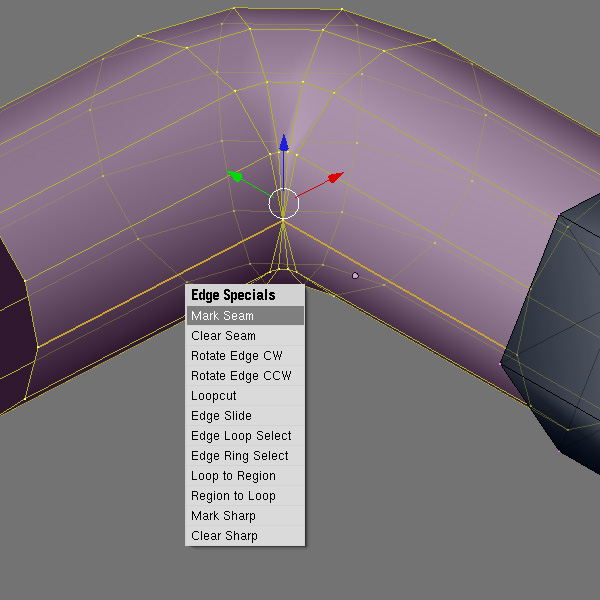Image resolution: width=600 pixels, height=600 pixels.
Task: Grab the blue Z-axis manipulator arrow
Action: (284, 143)
